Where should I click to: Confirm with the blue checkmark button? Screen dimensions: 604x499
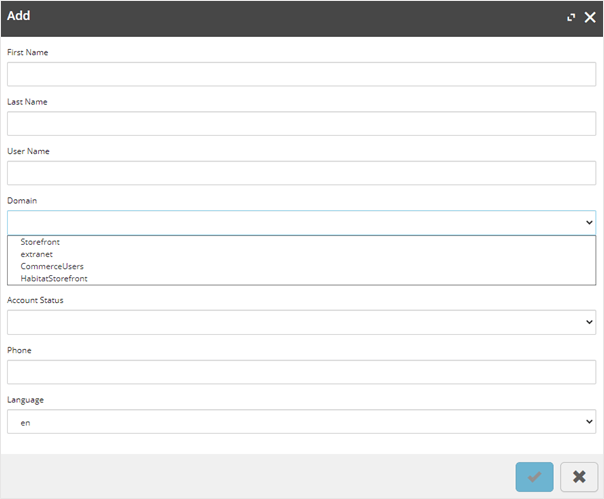tap(534, 477)
